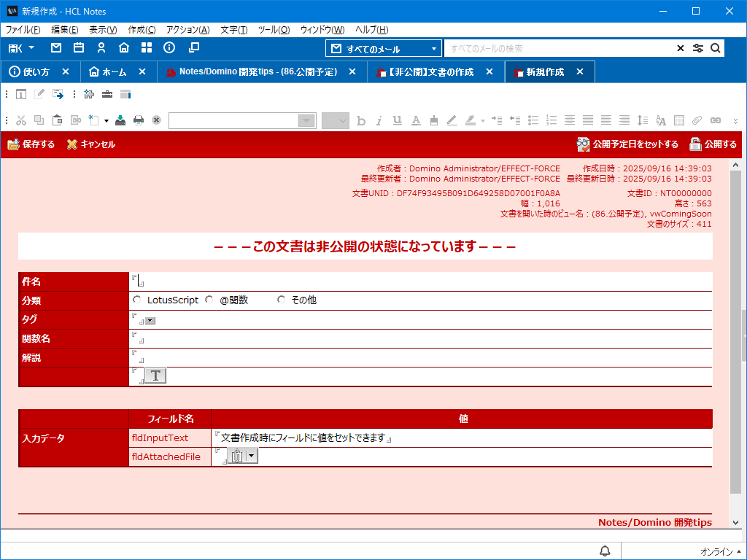Expand the fldAttachedFile attachment dropdown arrow

pyautogui.click(x=252, y=456)
